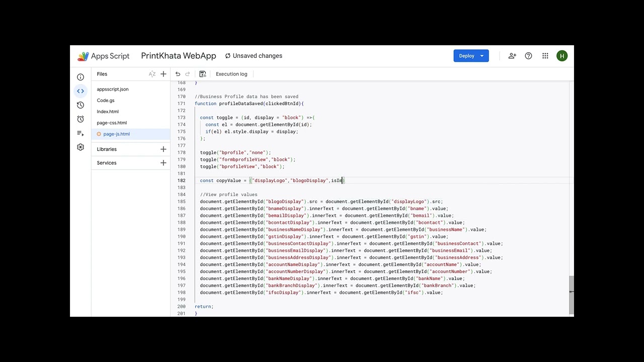Open the Overview info icon in sidebar

pyautogui.click(x=80, y=77)
